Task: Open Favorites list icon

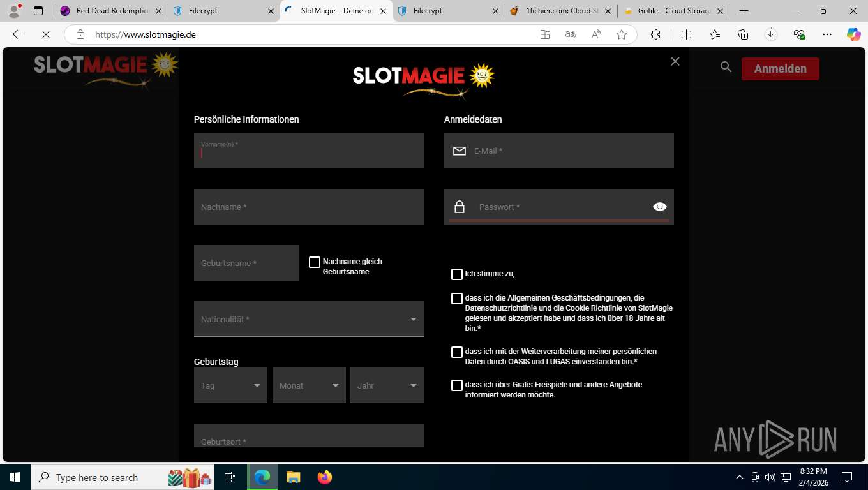Action: [x=715, y=34]
